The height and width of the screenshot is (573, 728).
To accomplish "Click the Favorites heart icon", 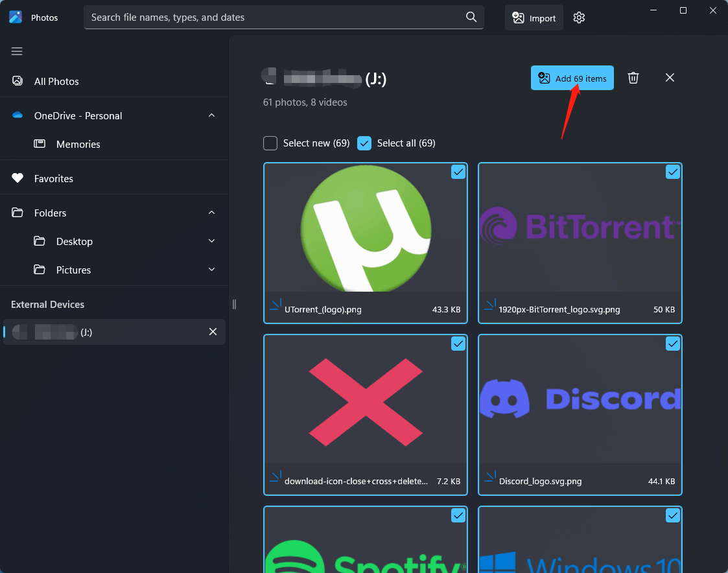I will click(x=17, y=178).
